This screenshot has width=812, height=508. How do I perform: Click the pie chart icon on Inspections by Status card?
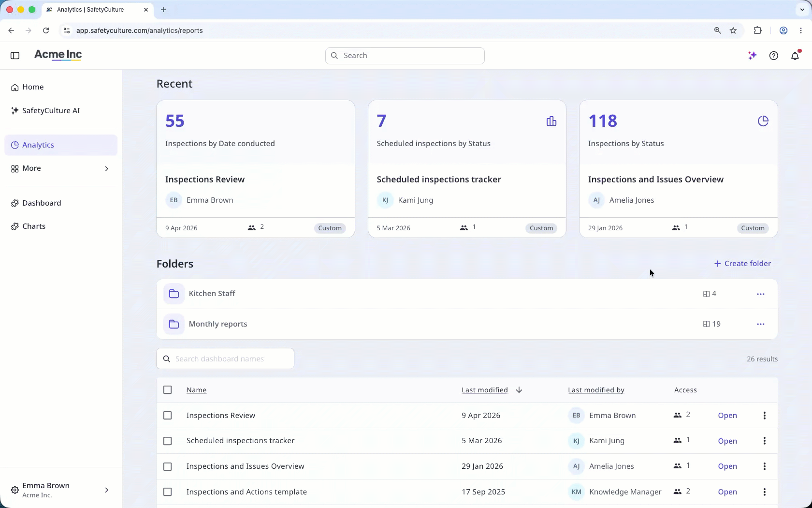(x=763, y=121)
